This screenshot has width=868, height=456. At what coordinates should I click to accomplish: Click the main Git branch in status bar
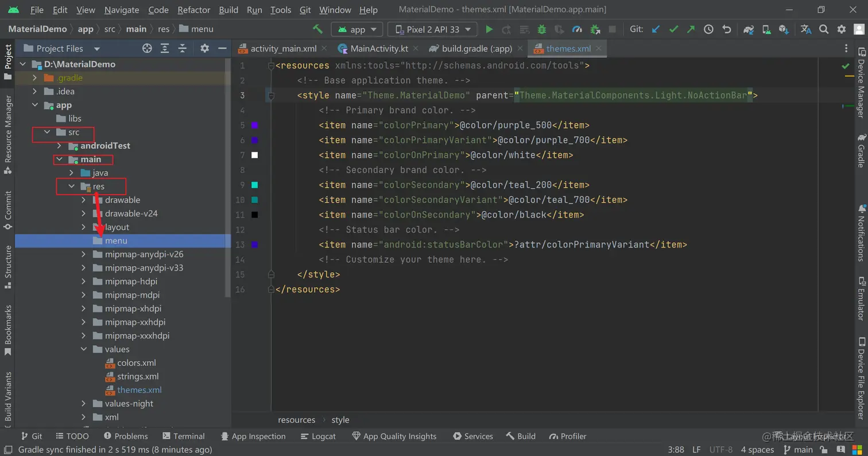coord(798,450)
